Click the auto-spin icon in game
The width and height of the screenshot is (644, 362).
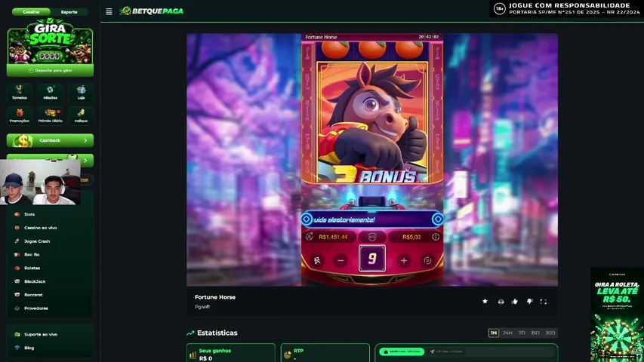[427, 260]
